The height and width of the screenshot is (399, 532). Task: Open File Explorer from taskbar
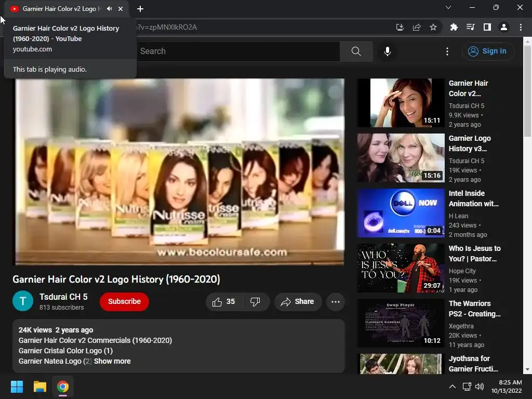point(39,387)
